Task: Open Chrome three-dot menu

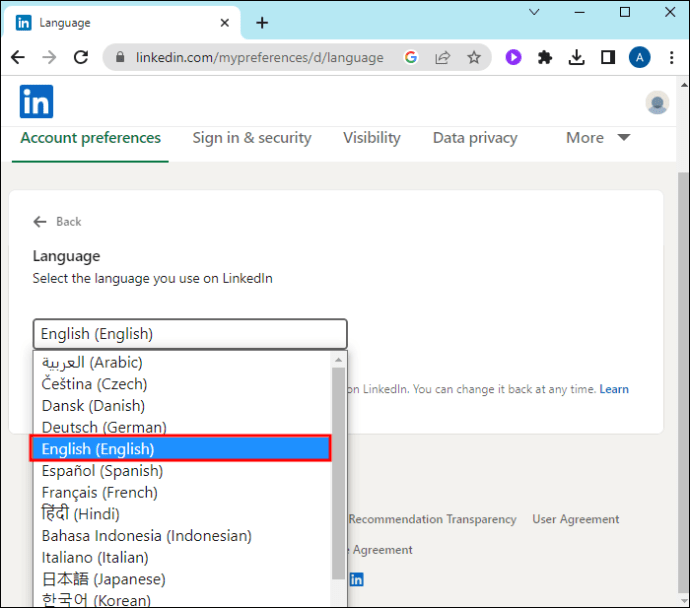Action: (x=672, y=57)
